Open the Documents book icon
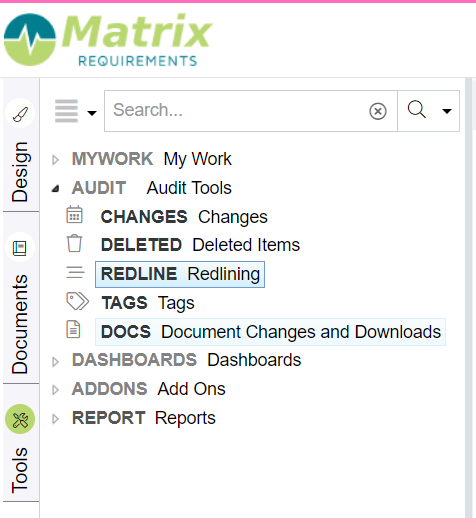Image resolution: width=476 pixels, height=518 pixels. tap(20, 248)
